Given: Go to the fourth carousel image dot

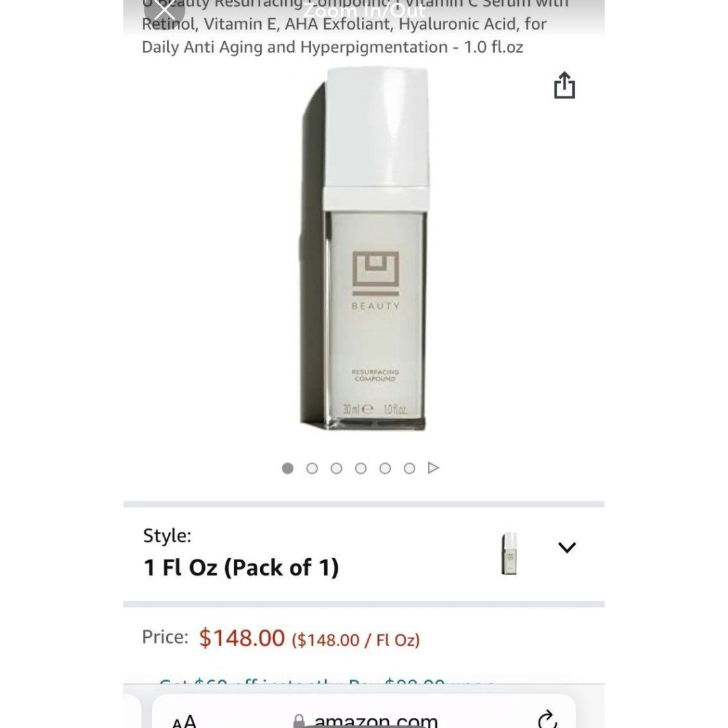Looking at the screenshot, I should tap(361, 468).
